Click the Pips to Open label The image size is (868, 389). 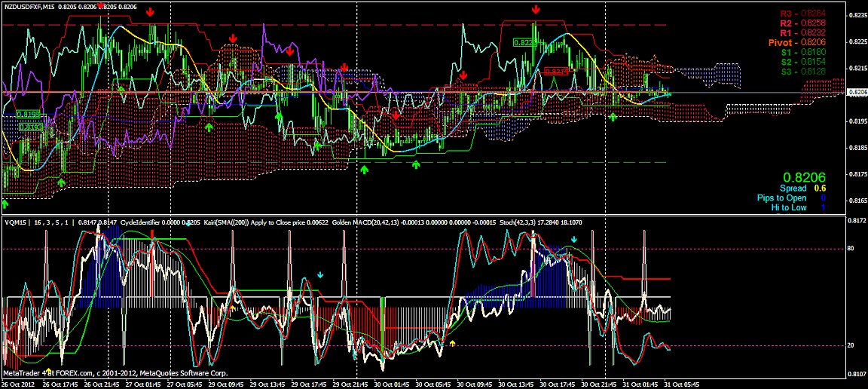(781, 198)
